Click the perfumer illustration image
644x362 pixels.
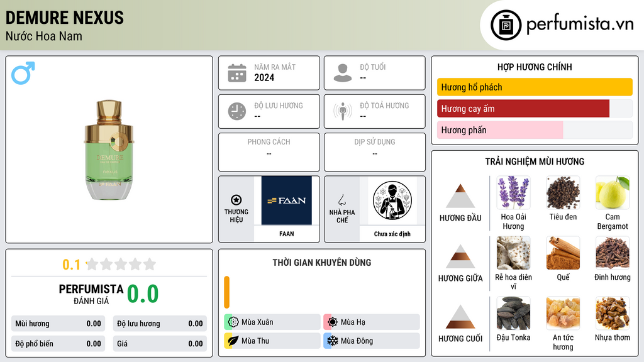[392, 200]
